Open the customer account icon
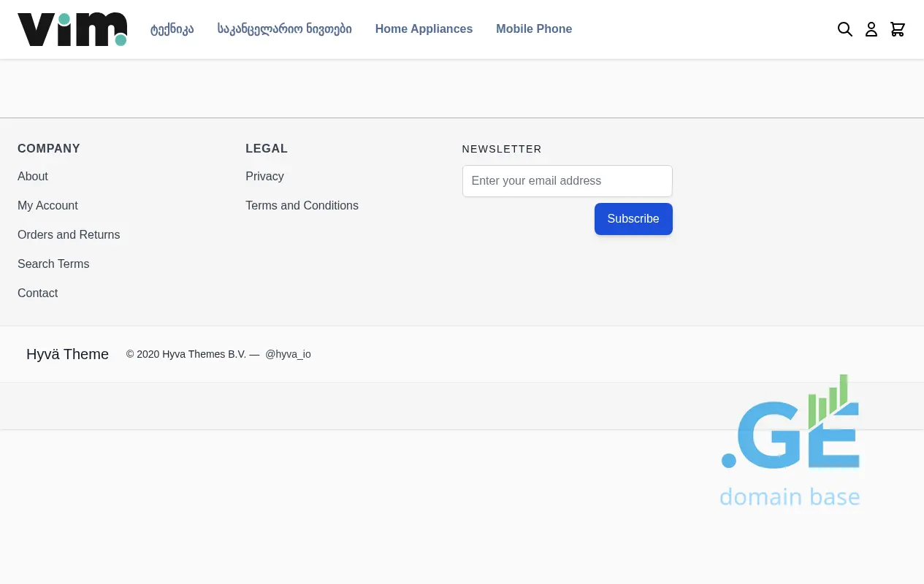Viewport: 924px width, 584px height. pyautogui.click(x=871, y=29)
